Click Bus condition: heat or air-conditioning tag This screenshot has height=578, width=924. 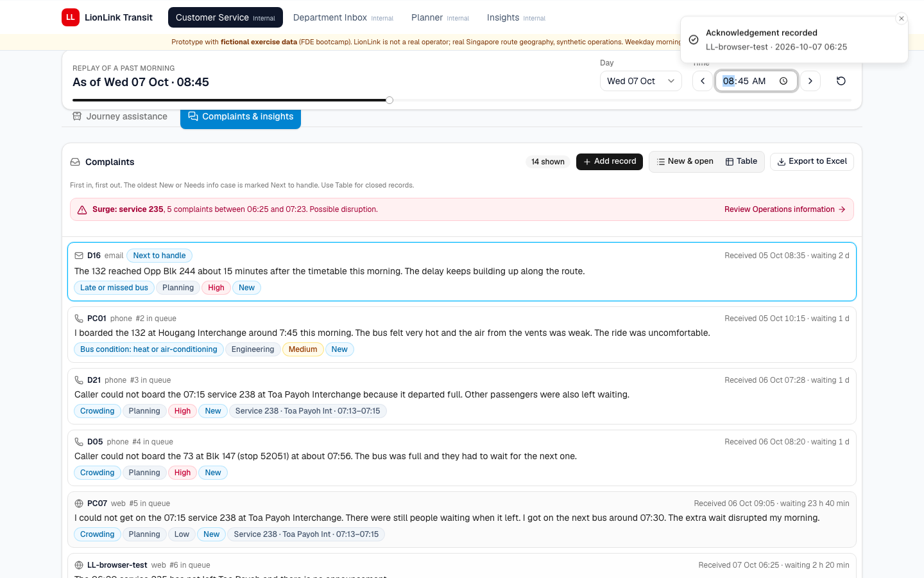tap(149, 349)
